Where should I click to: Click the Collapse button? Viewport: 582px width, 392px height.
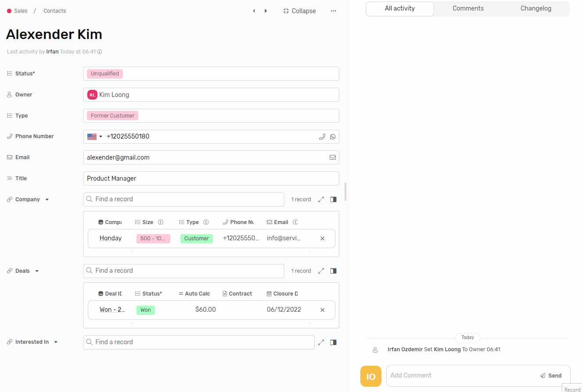click(x=299, y=11)
